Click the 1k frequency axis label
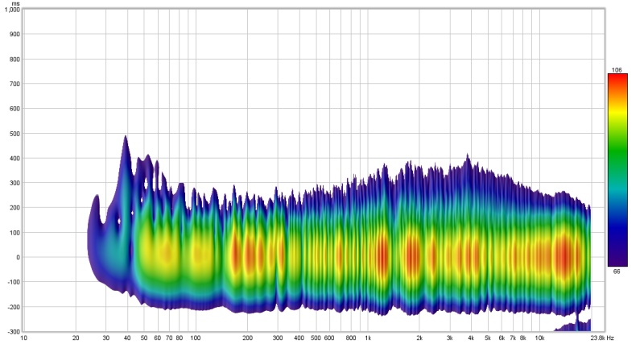This screenshot has height=344, width=644. pyautogui.click(x=368, y=338)
